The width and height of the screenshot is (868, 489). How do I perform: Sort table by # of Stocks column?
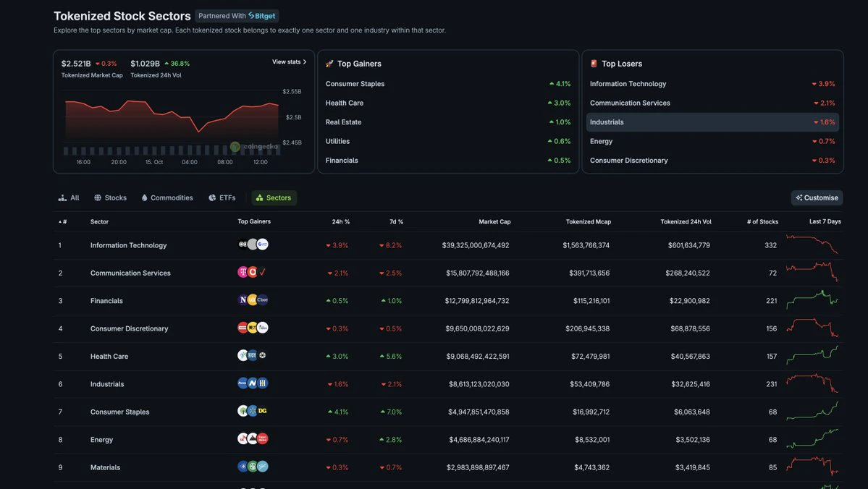762,222
